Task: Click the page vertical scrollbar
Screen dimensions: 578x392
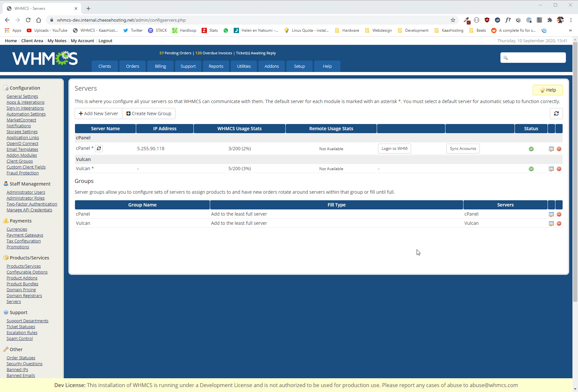Action: point(575,196)
